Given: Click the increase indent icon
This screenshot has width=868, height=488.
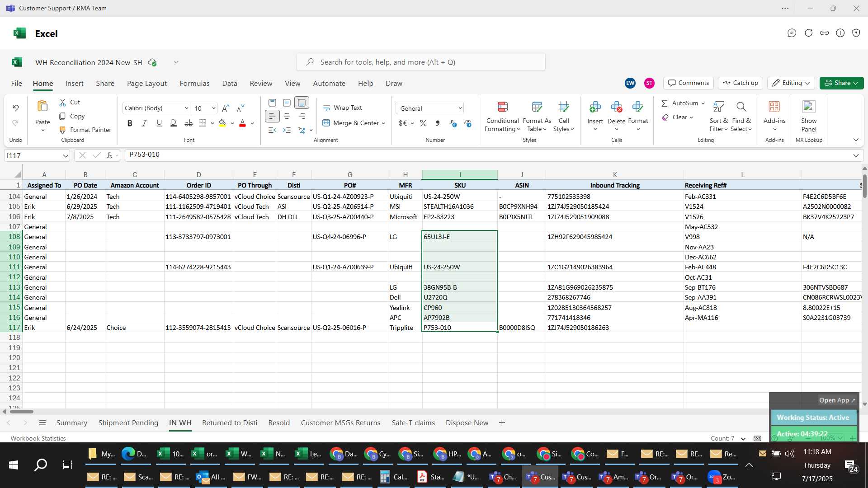Looking at the screenshot, I should [287, 130].
